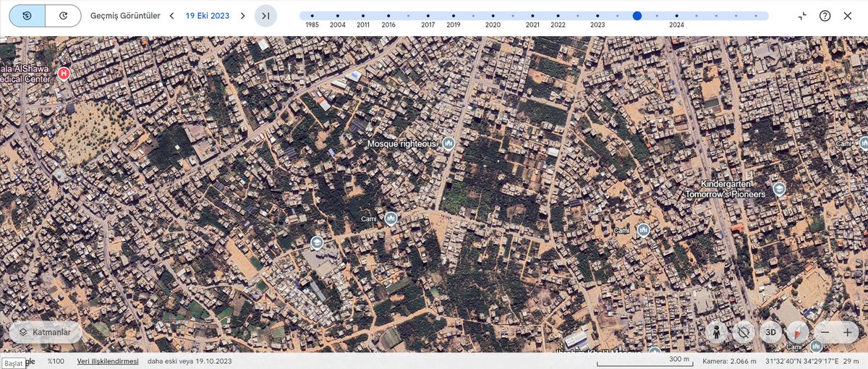
Task: Switch to the timelapse mode icon
Action: point(63,15)
